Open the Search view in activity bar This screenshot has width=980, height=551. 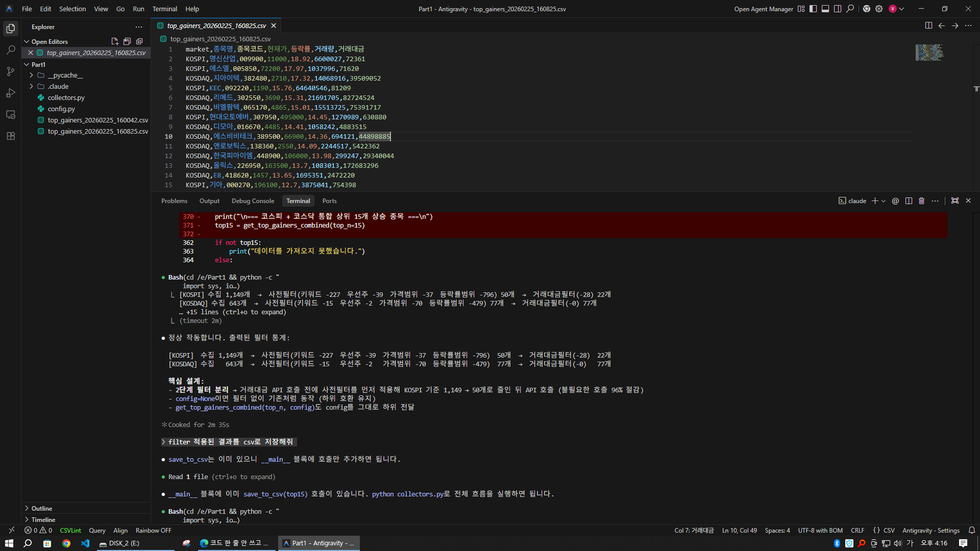point(11,50)
